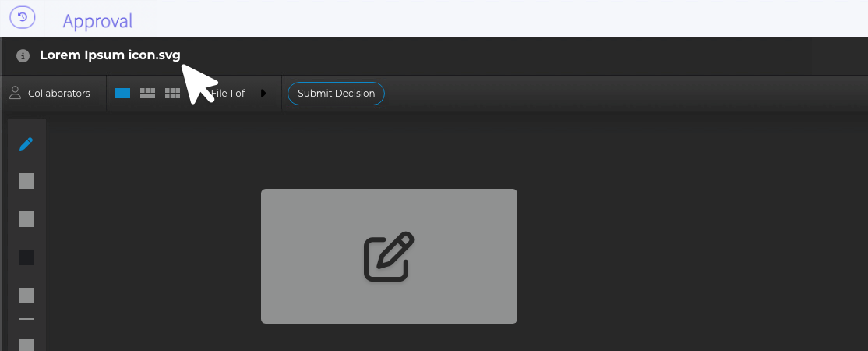Open the Collaborators panel label
The height and width of the screenshot is (351, 868).
point(59,93)
